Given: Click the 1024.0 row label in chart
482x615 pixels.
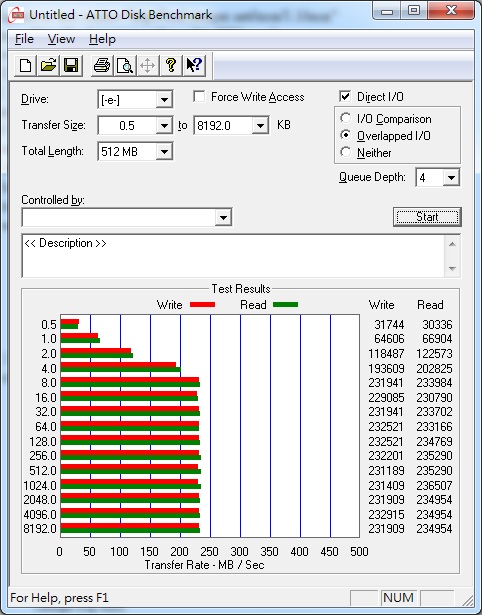Looking at the screenshot, I should (x=40, y=486).
